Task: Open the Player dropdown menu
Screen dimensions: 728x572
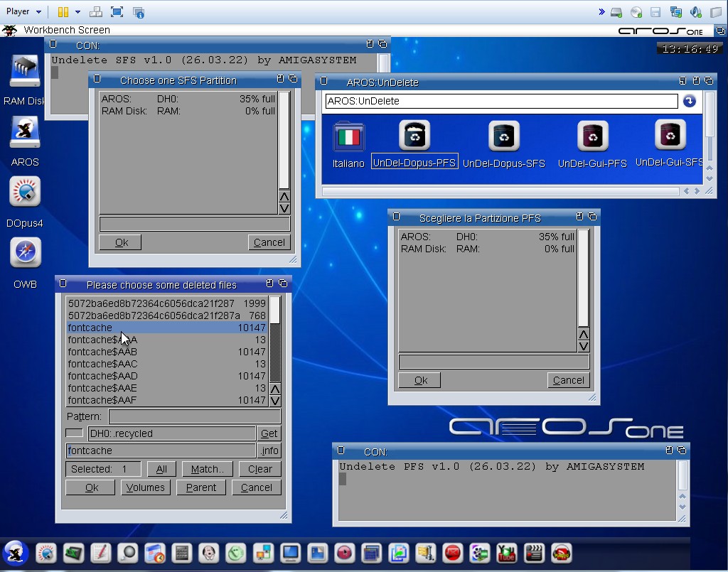Action: tap(23, 11)
